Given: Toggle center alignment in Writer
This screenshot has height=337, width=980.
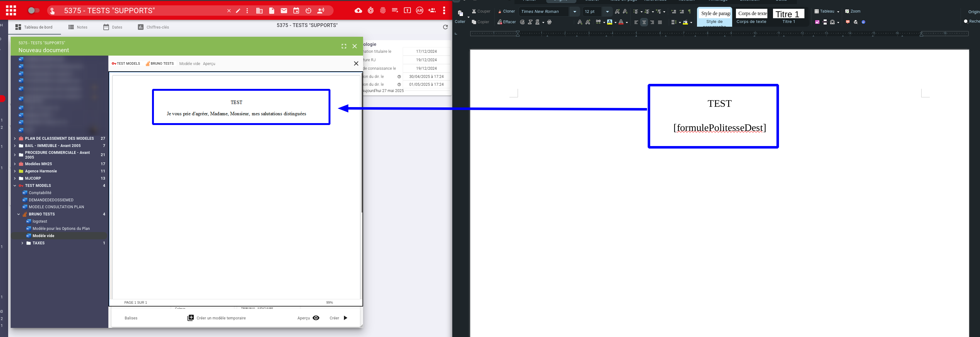Looking at the screenshot, I should tap(644, 22).
